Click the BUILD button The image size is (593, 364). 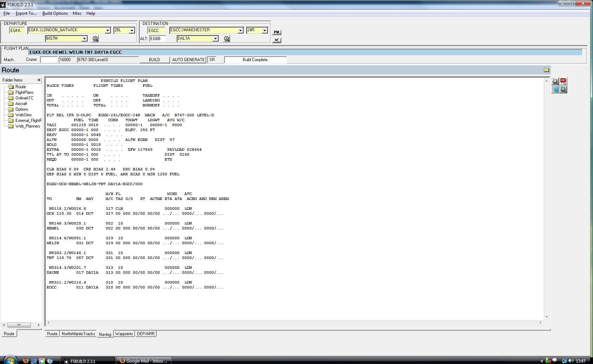pos(155,60)
